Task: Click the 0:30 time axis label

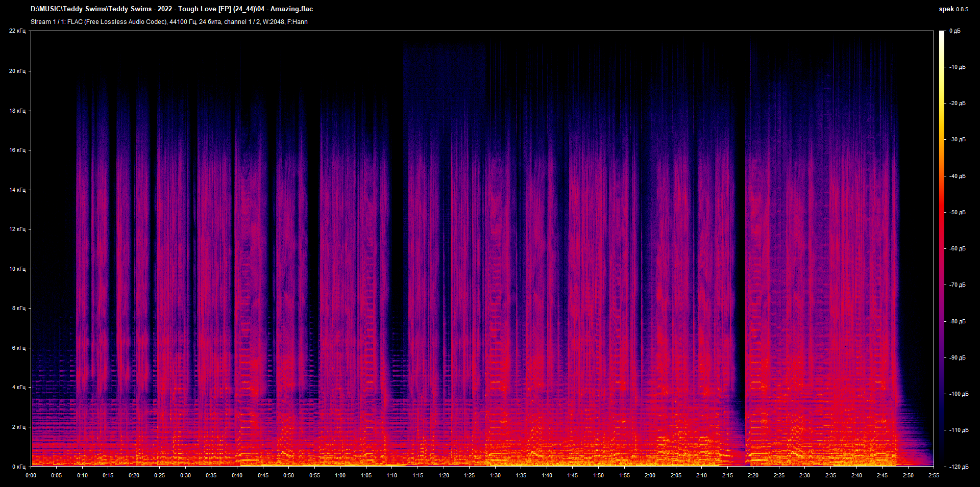Action: coord(186,475)
